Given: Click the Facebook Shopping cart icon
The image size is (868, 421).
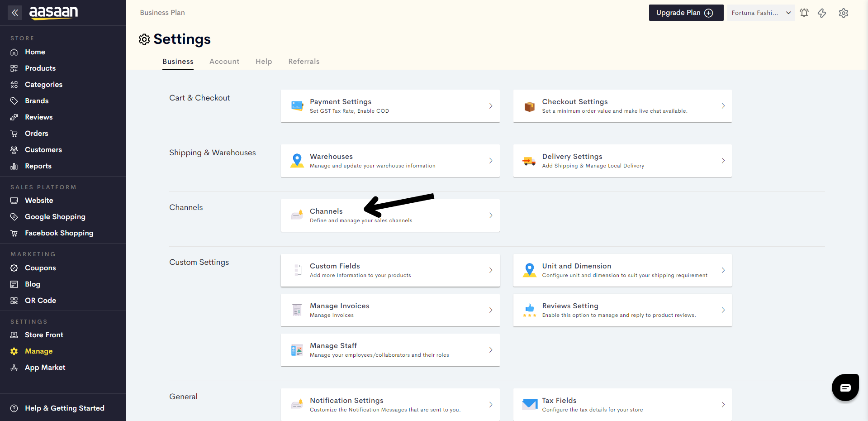Looking at the screenshot, I should coord(14,233).
